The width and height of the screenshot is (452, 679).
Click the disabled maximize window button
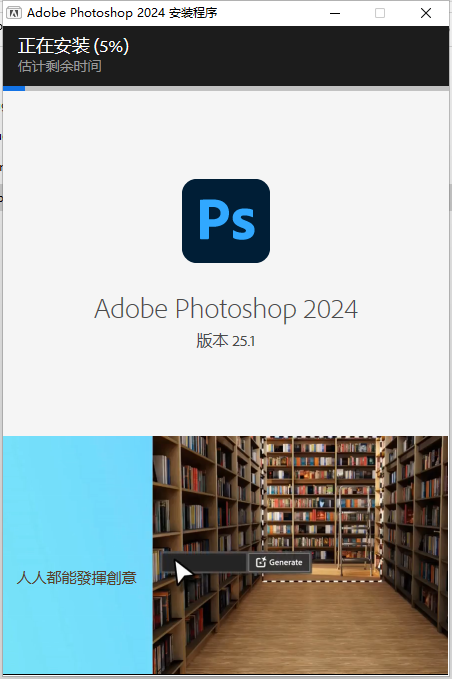point(380,13)
